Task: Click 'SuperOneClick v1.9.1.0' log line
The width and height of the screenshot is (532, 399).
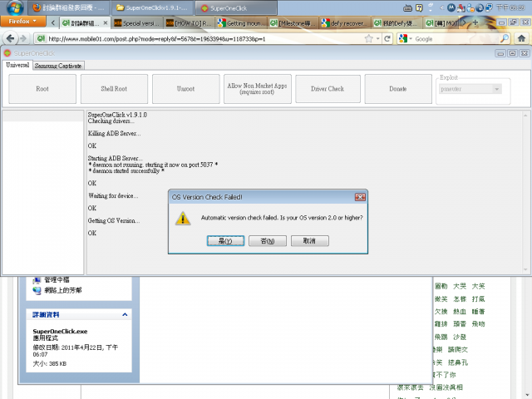Action: pyautogui.click(x=117, y=115)
